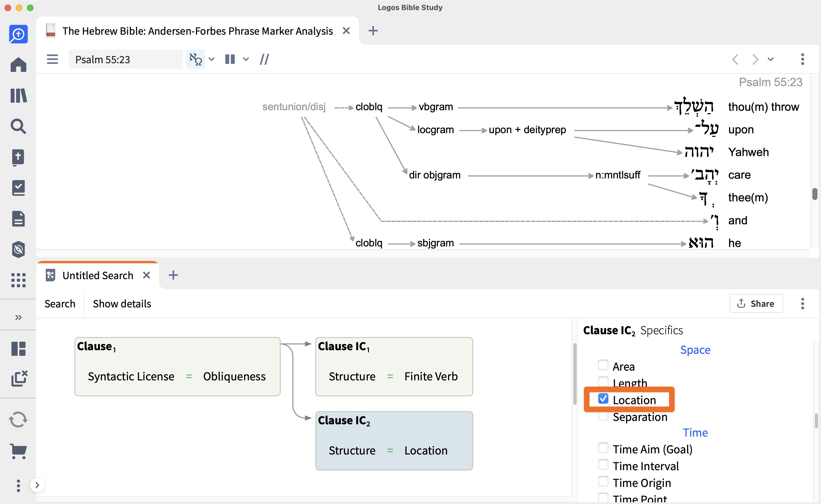
Task: Click the specifics panel scrollbar thumb
Action: pyautogui.click(x=816, y=421)
